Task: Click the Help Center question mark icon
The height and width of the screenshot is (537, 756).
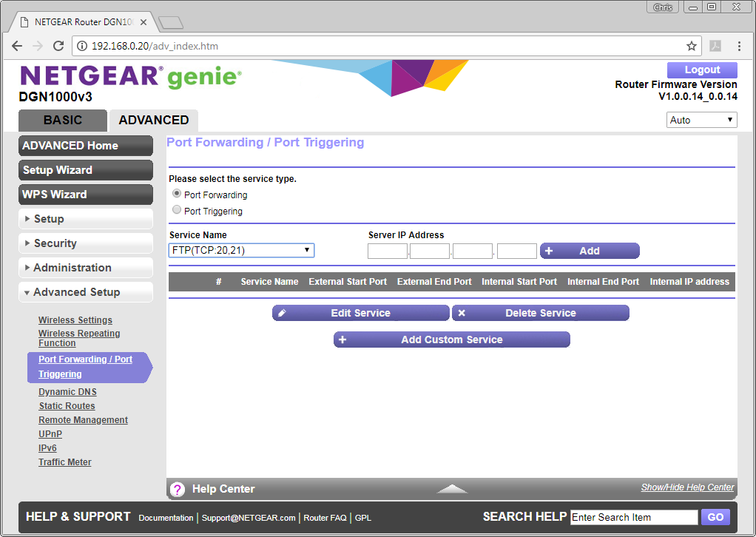Action: pyautogui.click(x=178, y=489)
